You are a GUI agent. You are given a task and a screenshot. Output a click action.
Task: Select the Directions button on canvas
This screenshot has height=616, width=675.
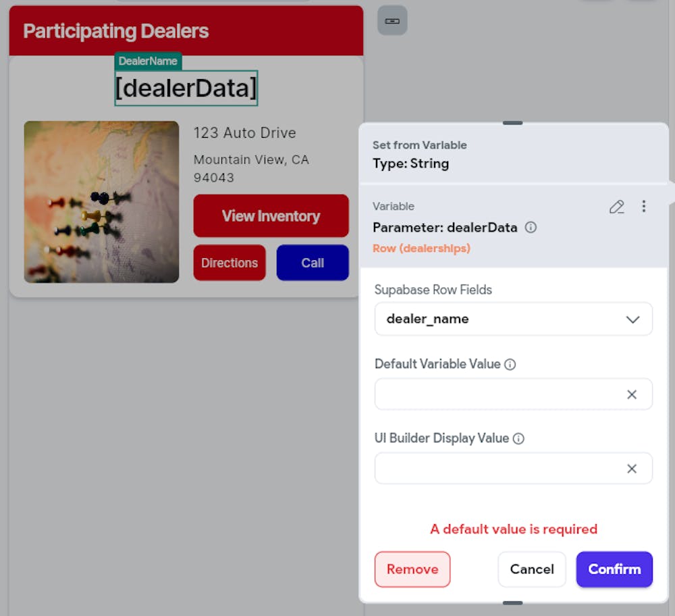(x=230, y=263)
